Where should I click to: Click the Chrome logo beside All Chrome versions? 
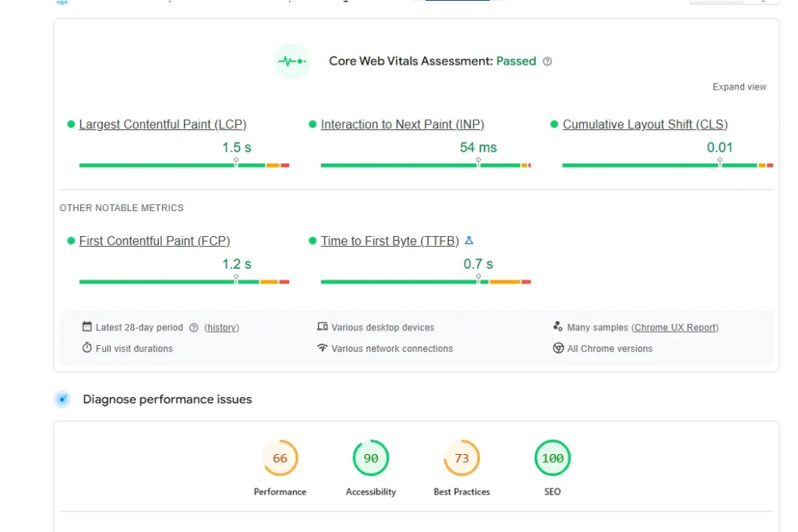coord(557,349)
